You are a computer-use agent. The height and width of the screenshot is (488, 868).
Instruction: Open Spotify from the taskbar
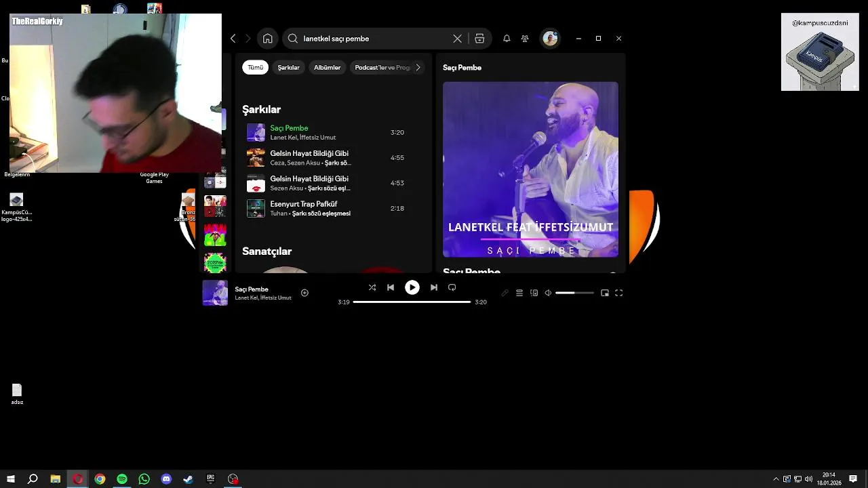122,479
